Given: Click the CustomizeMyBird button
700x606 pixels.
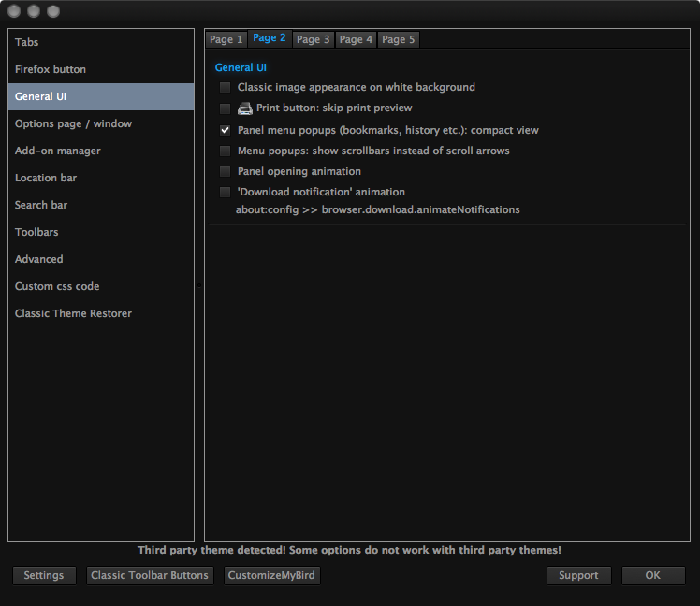Looking at the screenshot, I should [x=271, y=575].
